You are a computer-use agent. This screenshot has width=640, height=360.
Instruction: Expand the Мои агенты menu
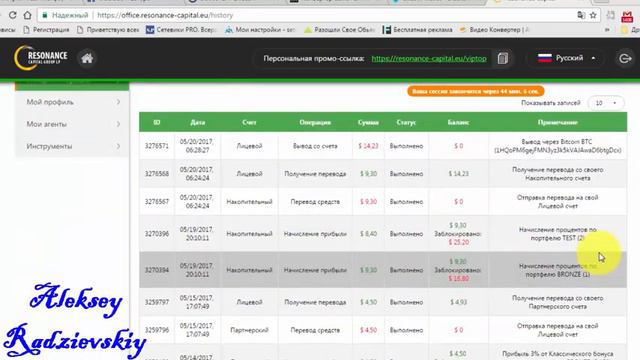(72, 124)
